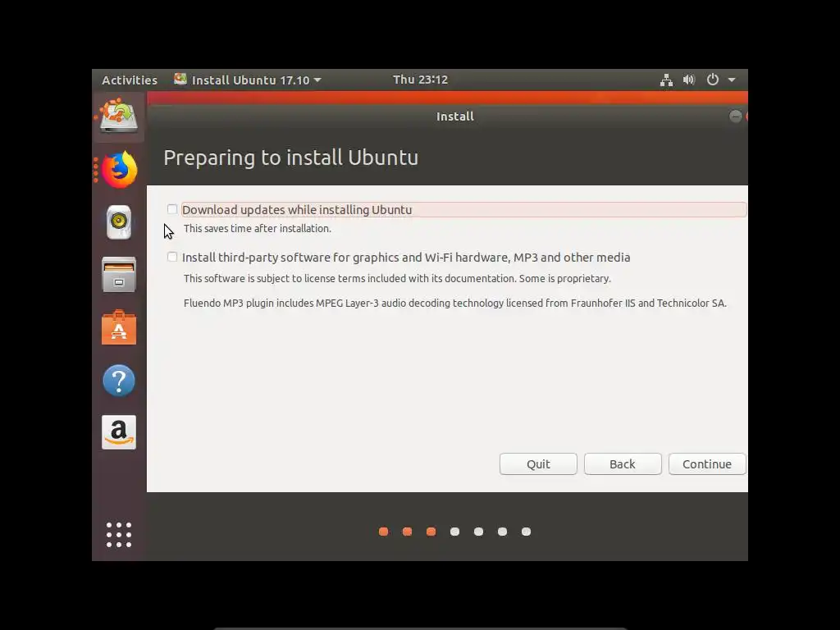Click the Install window title bar text
This screenshot has width=840, height=630.
point(454,116)
